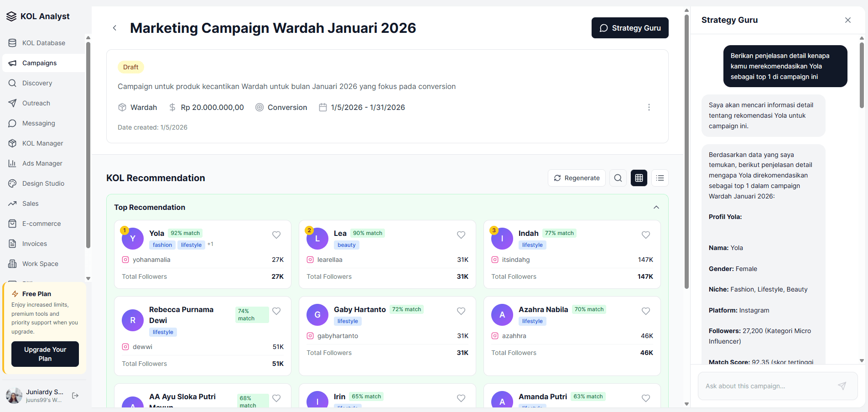Expand Yola's +1 additional tags

210,245
